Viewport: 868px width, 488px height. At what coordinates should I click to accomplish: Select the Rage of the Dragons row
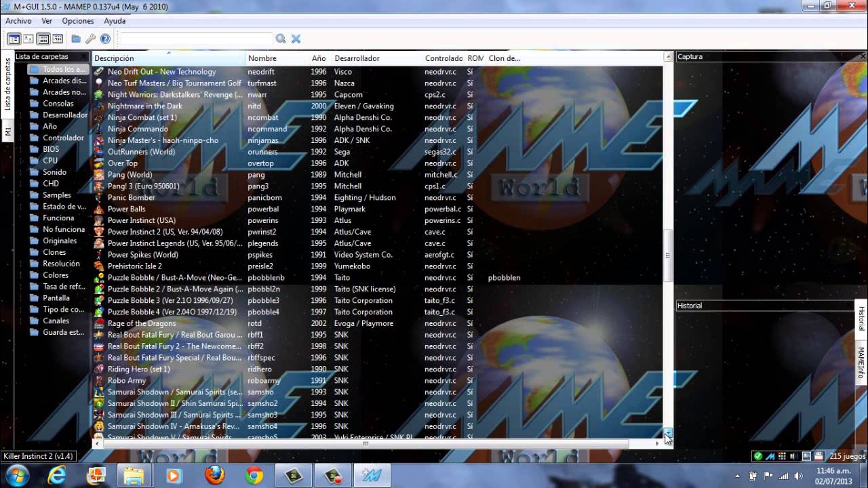coord(377,323)
